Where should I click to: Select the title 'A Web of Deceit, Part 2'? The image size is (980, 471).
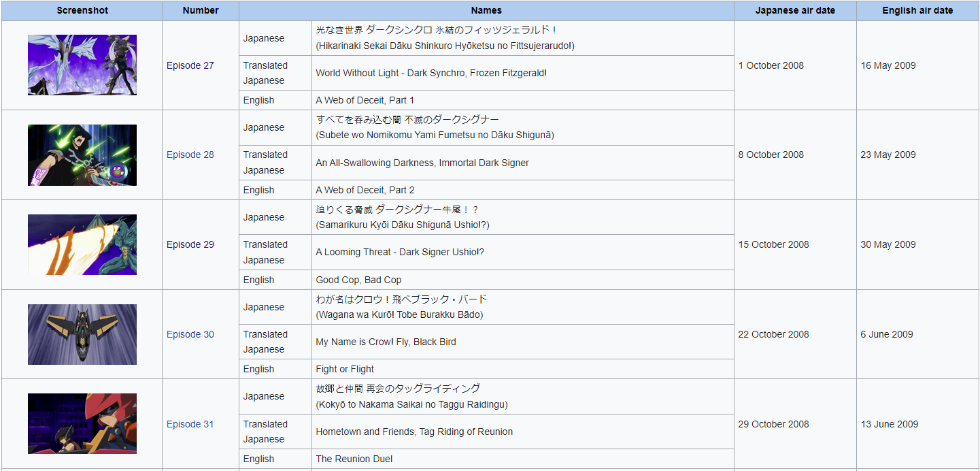(x=365, y=190)
